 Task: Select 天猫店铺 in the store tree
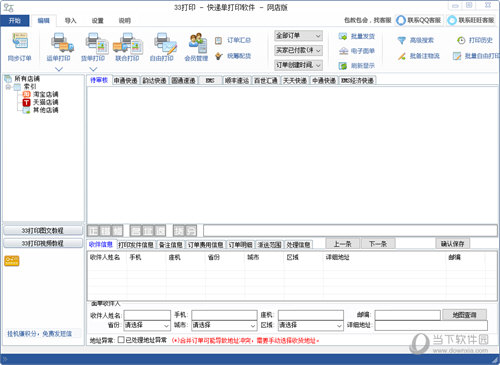coord(45,102)
